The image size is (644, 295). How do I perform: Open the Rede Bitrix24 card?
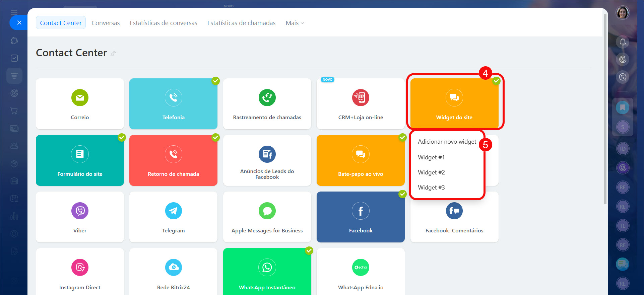[173, 272]
